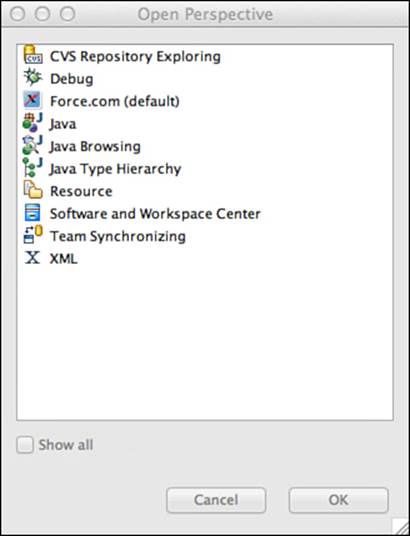This screenshot has width=410, height=536.
Task: Click the window resize grip corner
Action: coord(400,526)
